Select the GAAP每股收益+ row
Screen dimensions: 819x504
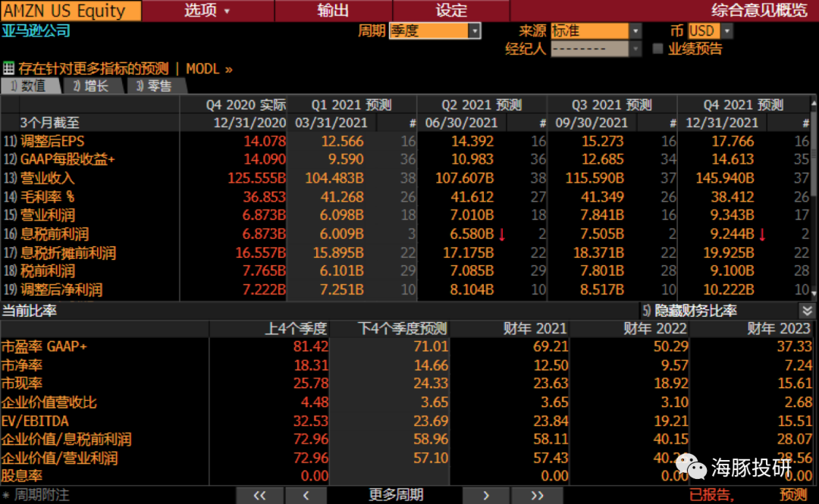pyautogui.click(x=406, y=159)
